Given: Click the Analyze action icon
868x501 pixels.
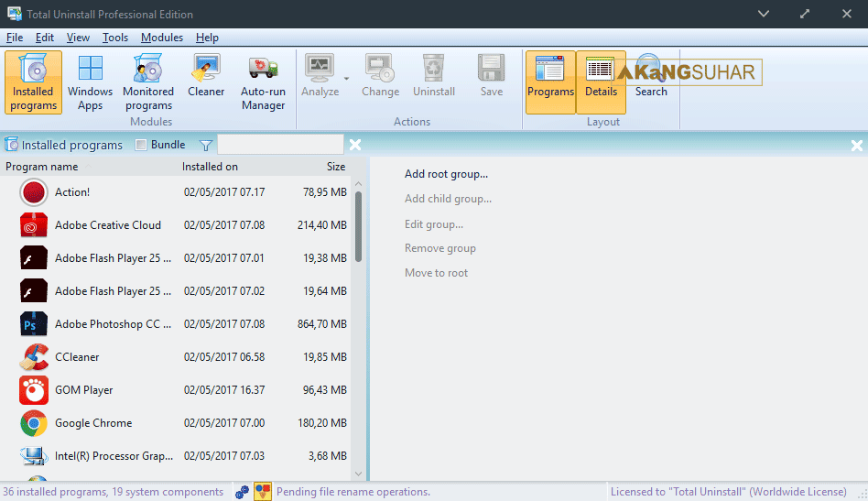Looking at the screenshot, I should (320, 68).
